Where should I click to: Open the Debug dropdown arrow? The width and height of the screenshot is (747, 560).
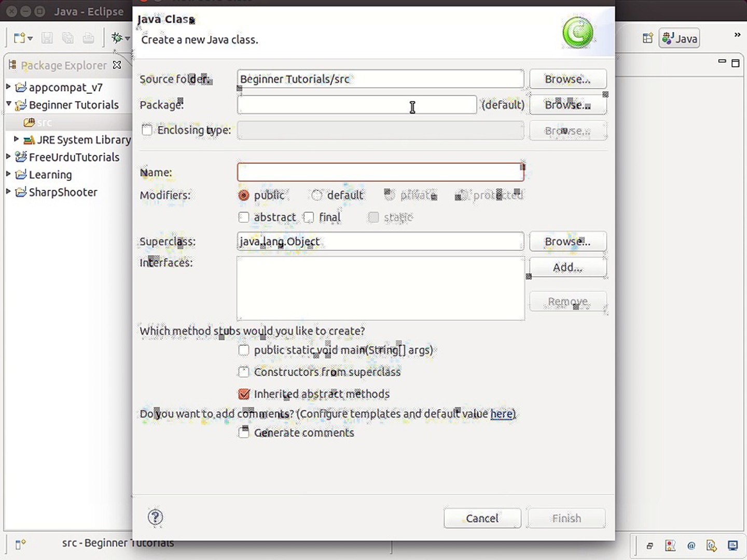[127, 38]
